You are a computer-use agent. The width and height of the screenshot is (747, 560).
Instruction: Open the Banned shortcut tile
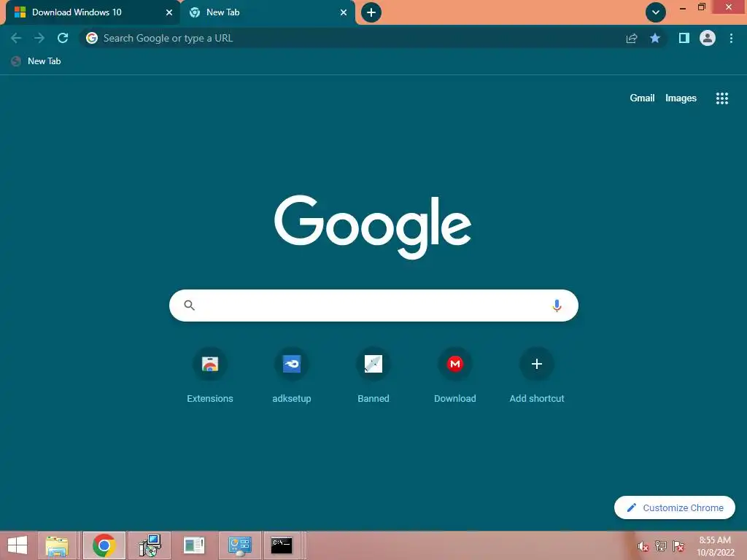pos(373,376)
